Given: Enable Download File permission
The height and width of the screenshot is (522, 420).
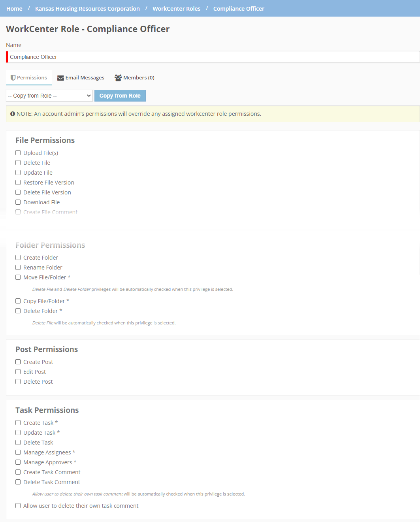Looking at the screenshot, I should 18,202.
